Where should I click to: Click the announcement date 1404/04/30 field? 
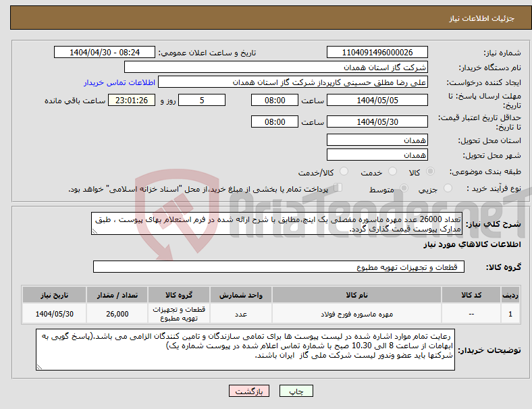pos(105,52)
